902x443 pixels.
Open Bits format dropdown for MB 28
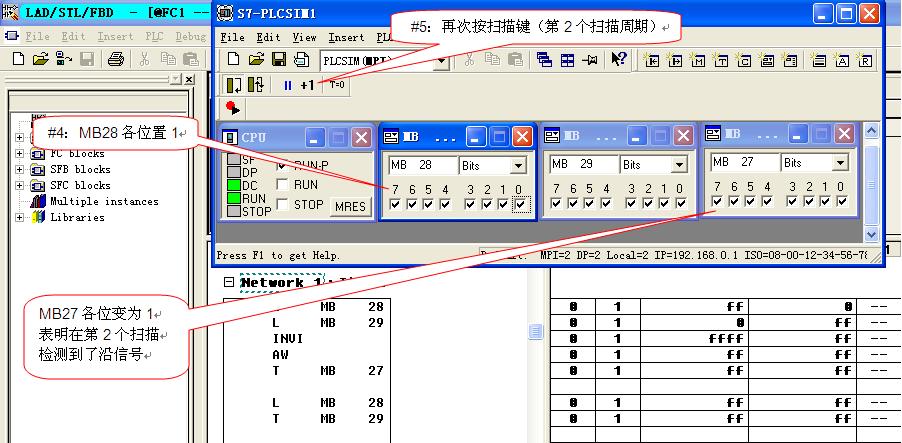(518, 166)
